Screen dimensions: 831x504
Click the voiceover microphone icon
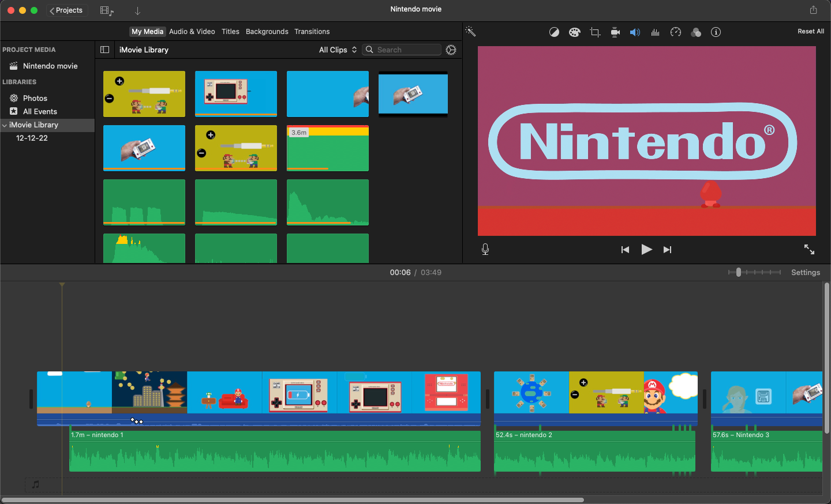(x=485, y=249)
